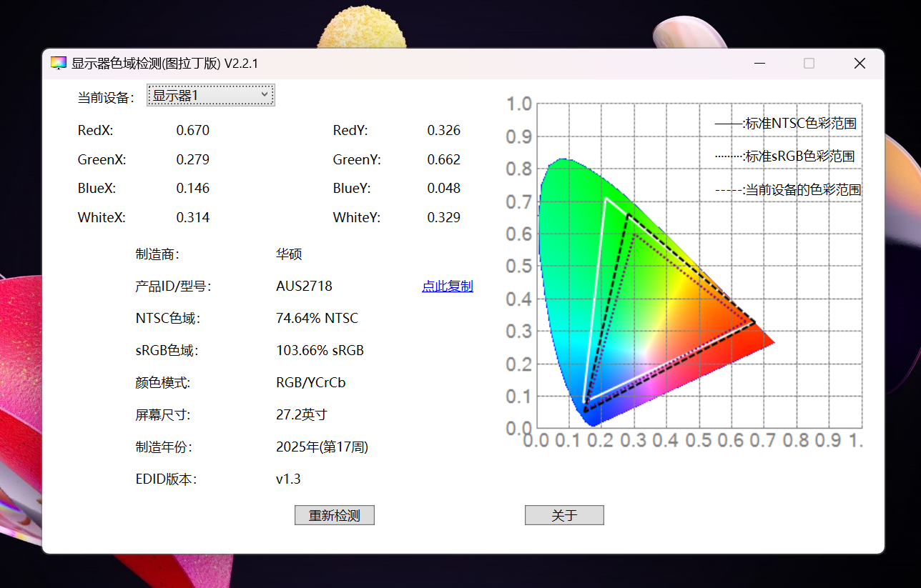Click the 重新检测 re-detect button
921x588 pixels.
(335, 515)
